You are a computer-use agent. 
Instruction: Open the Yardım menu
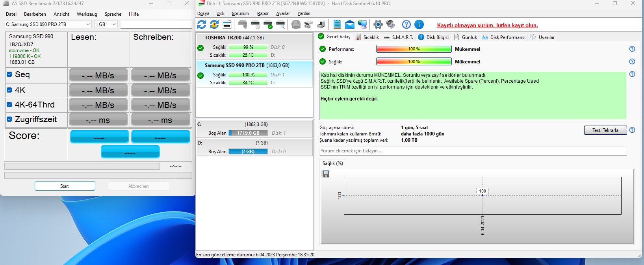click(304, 13)
